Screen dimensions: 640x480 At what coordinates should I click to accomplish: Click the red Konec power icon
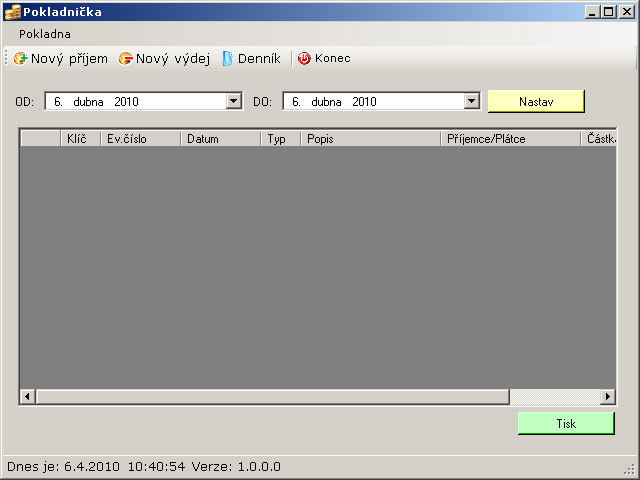[304, 59]
